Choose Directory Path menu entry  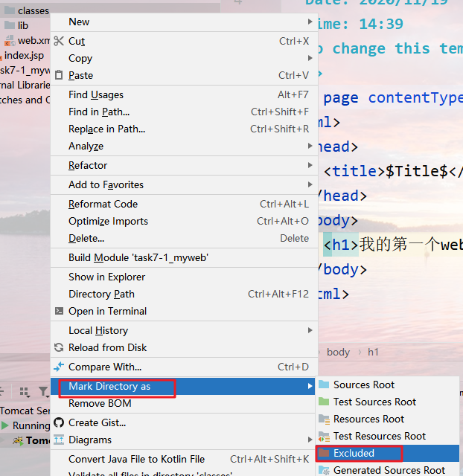(x=184, y=294)
